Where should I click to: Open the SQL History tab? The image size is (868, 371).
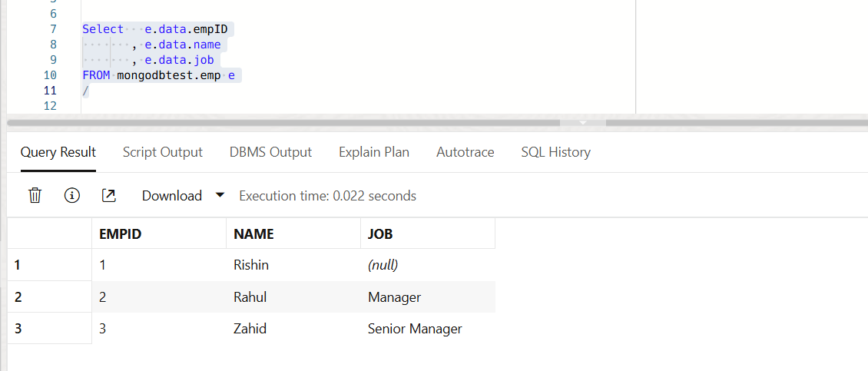click(x=555, y=152)
